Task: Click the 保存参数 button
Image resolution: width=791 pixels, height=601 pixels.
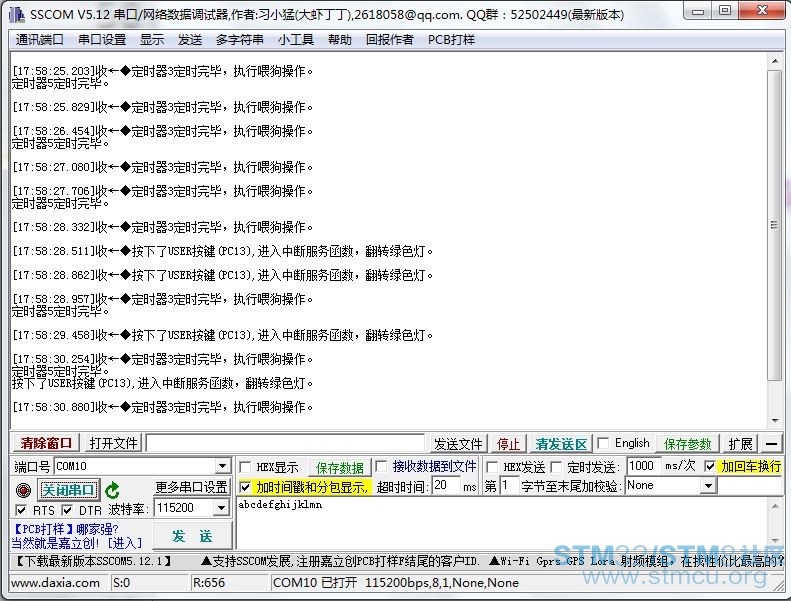Action: (687, 444)
